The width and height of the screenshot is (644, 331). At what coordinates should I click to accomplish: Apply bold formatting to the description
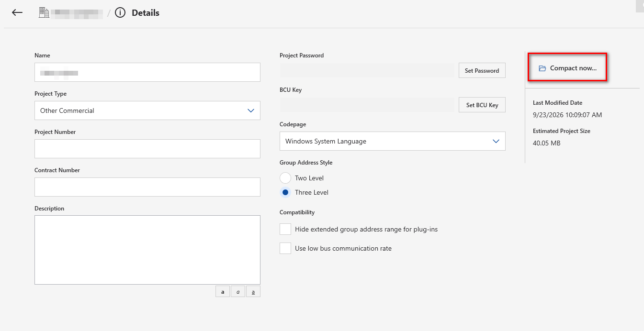[223, 291]
